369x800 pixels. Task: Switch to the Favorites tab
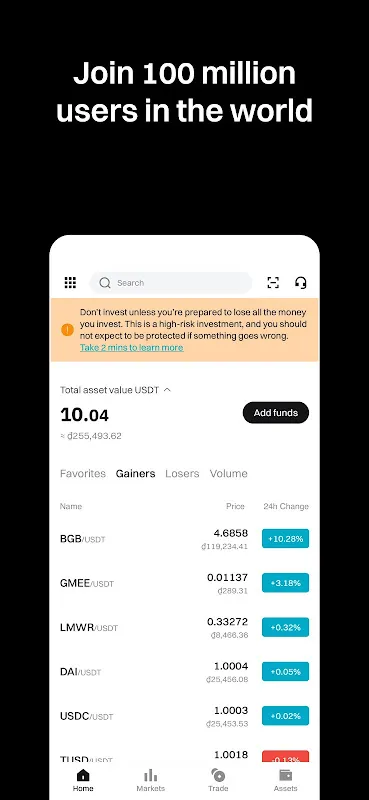point(83,473)
